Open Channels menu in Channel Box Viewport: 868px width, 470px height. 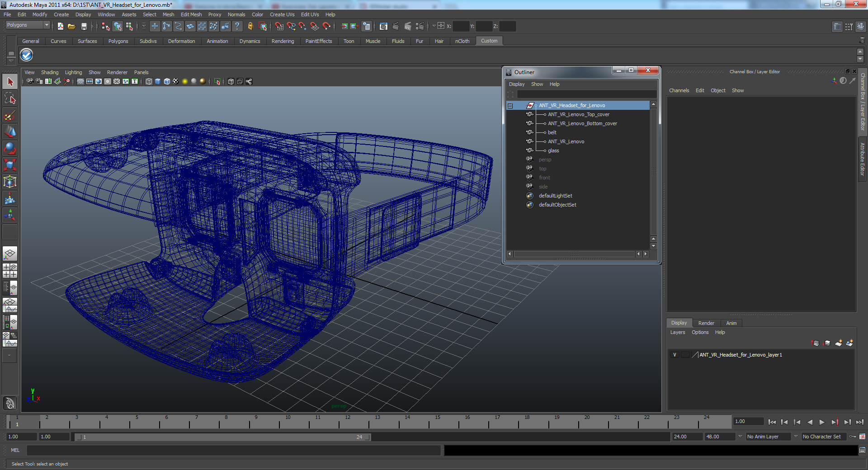679,90
